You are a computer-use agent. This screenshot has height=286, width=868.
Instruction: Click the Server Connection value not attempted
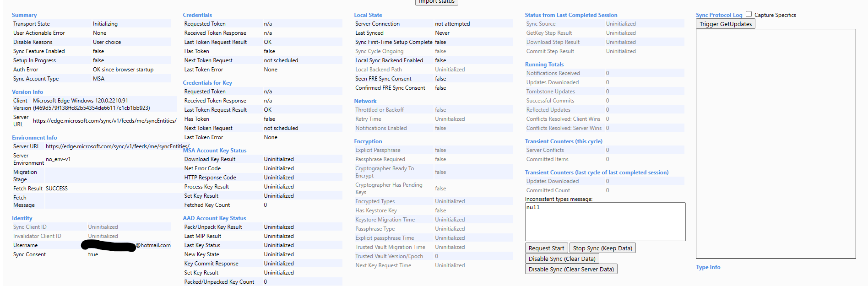click(452, 24)
